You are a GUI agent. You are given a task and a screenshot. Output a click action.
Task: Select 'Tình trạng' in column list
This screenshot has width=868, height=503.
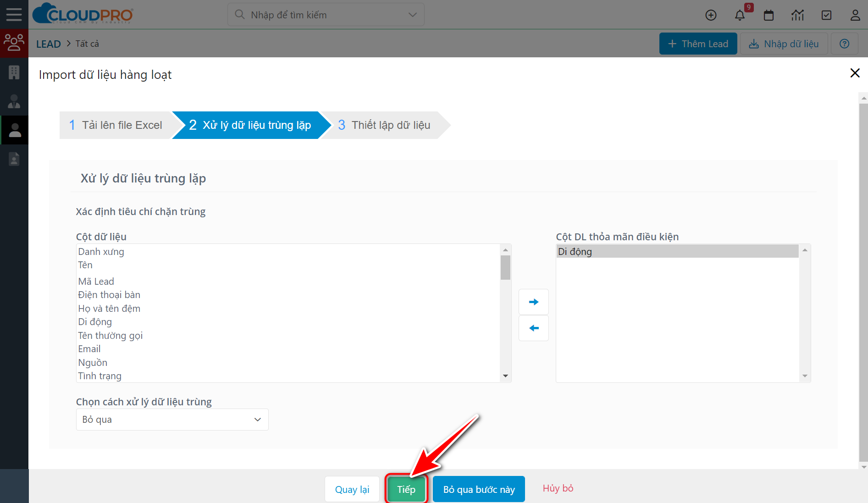(x=288, y=376)
